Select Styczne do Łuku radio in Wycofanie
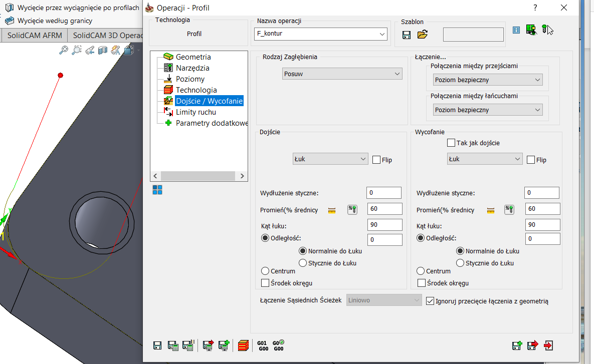Screen dimensions: 594x364 pyautogui.click(x=460, y=263)
